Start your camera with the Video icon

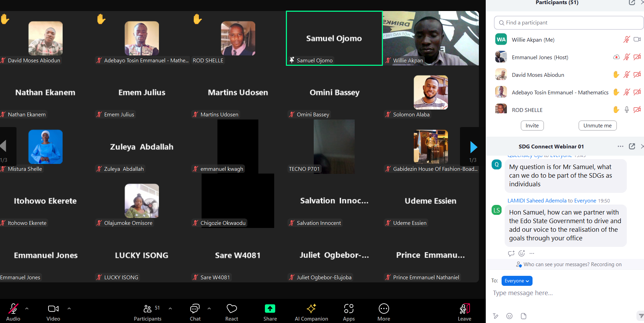(53, 309)
